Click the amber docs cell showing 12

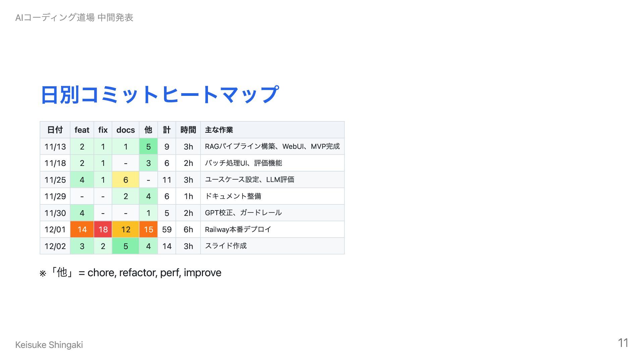click(x=125, y=229)
